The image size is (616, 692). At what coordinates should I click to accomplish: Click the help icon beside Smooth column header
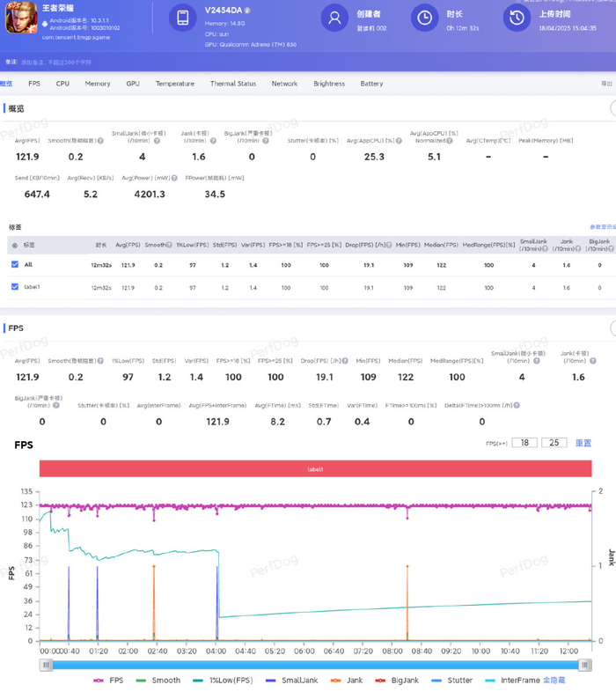click(x=170, y=245)
